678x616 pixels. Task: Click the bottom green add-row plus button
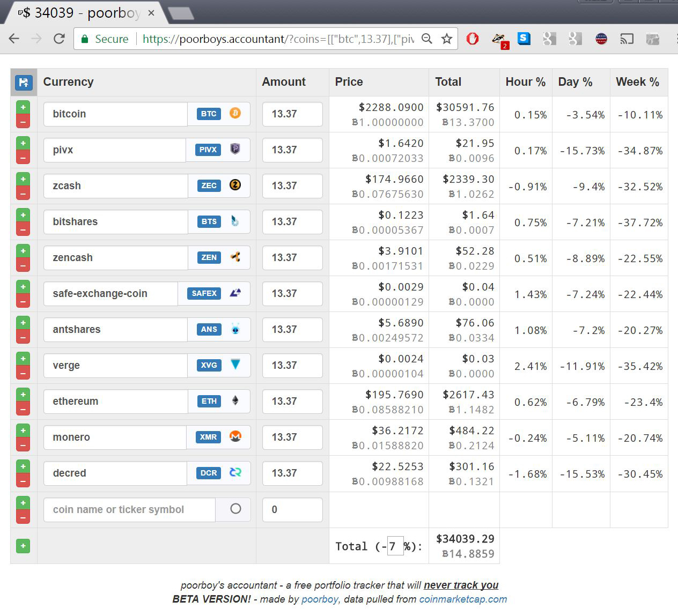tap(23, 546)
